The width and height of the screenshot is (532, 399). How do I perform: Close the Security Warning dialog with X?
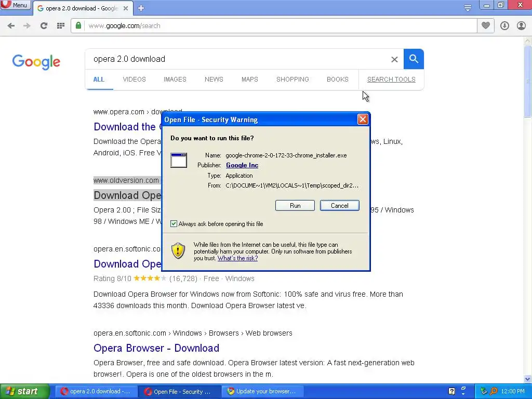[363, 119]
